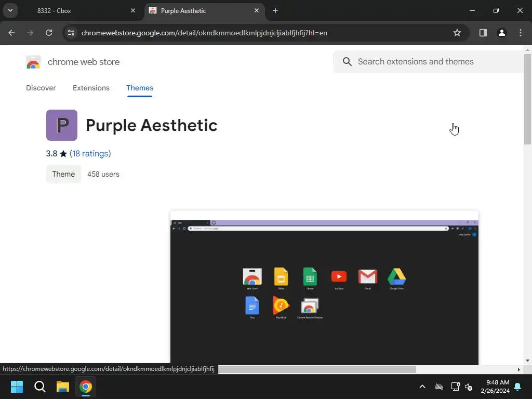Click the Theme category chip
Screen dimensions: 532x399
coord(63,174)
